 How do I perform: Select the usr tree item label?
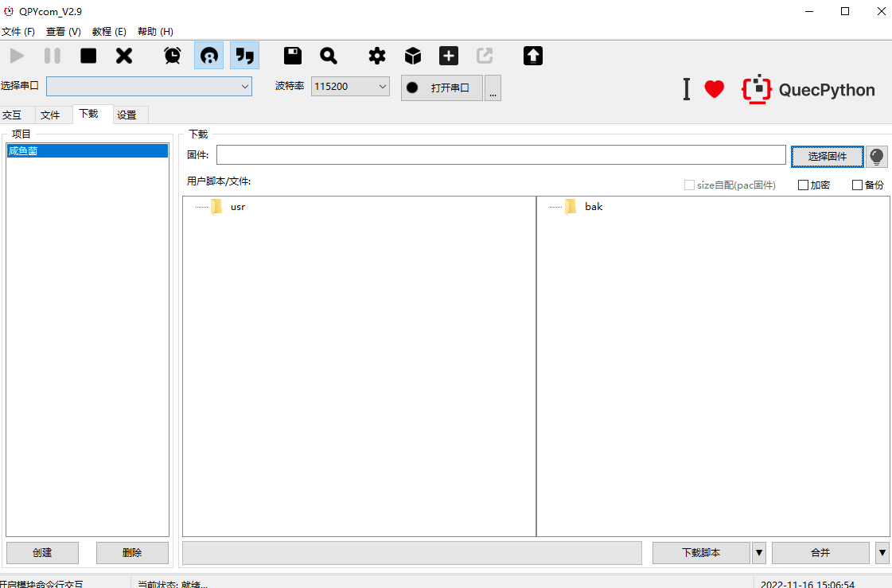click(238, 207)
